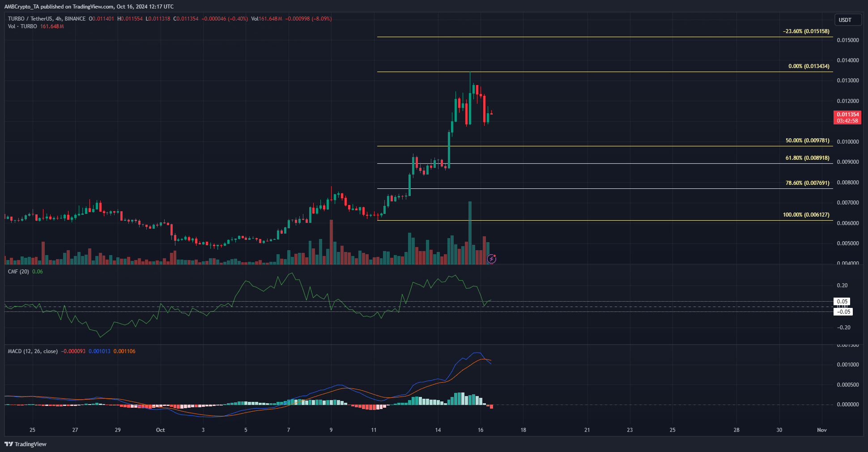The image size is (868, 452).
Task: Click the 100.00% (0.006127) Fibonacci label
Action: click(x=806, y=215)
